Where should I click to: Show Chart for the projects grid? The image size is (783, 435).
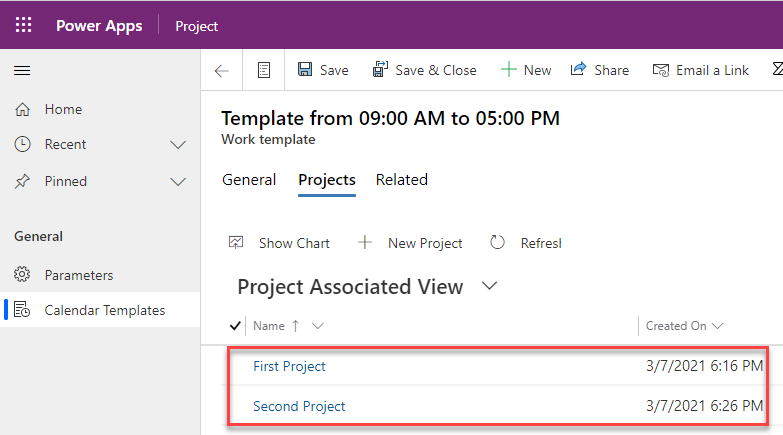coord(281,243)
